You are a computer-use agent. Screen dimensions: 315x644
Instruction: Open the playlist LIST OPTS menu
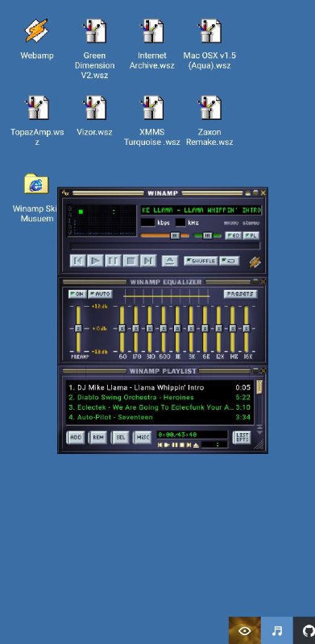click(242, 437)
